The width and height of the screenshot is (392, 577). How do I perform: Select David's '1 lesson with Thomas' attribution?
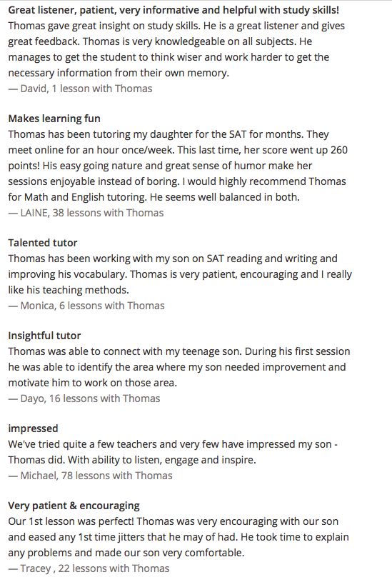click(80, 89)
